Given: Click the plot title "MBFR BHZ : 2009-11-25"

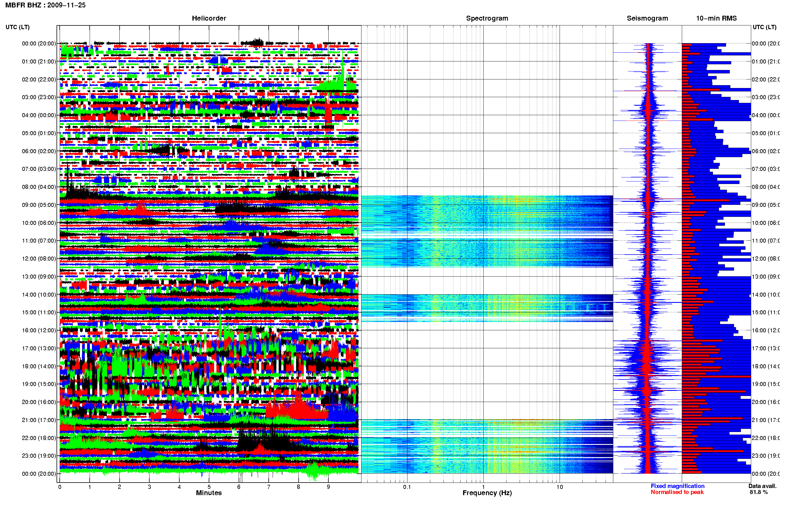Looking at the screenshot, I should click(x=45, y=5).
